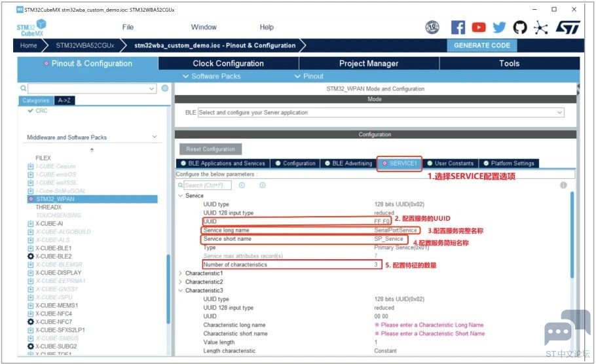The height and width of the screenshot is (364, 596).
Task: Click the categories search input field
Action: pos(92,88)
